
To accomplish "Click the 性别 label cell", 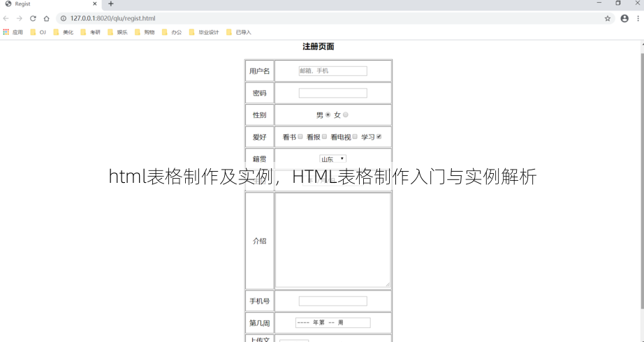I will tap(260, 115).
